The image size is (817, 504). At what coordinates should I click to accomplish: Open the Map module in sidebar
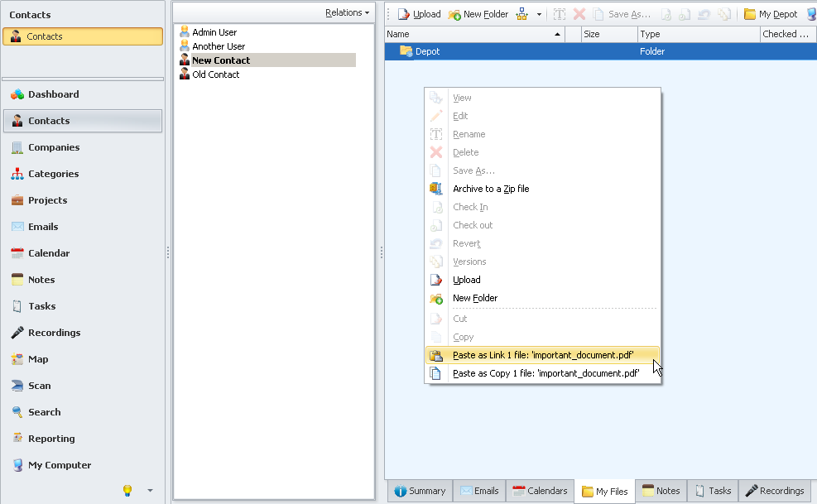pos(38,359)
